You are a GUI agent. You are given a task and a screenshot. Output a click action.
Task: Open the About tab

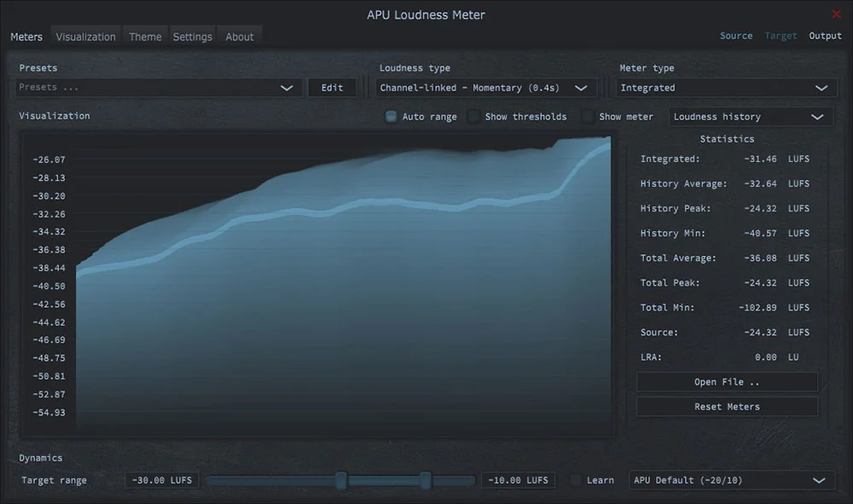239,37
